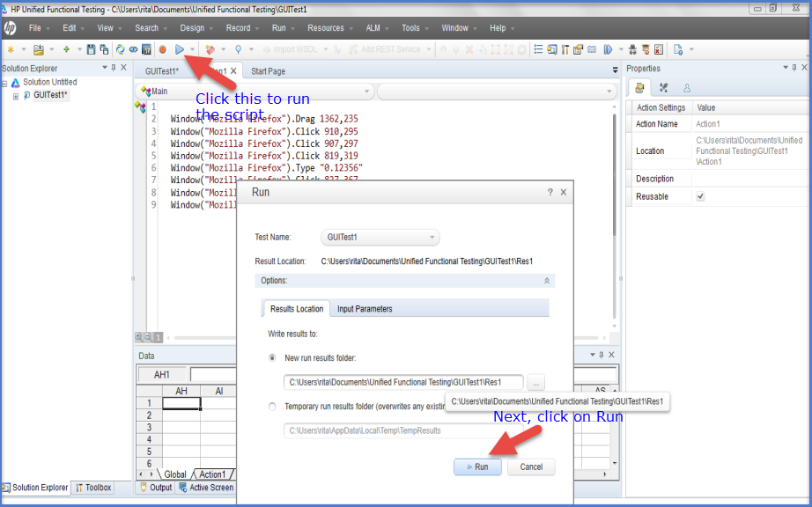
Task: Click second Properties panel tab icon
Action: (663, 88)
